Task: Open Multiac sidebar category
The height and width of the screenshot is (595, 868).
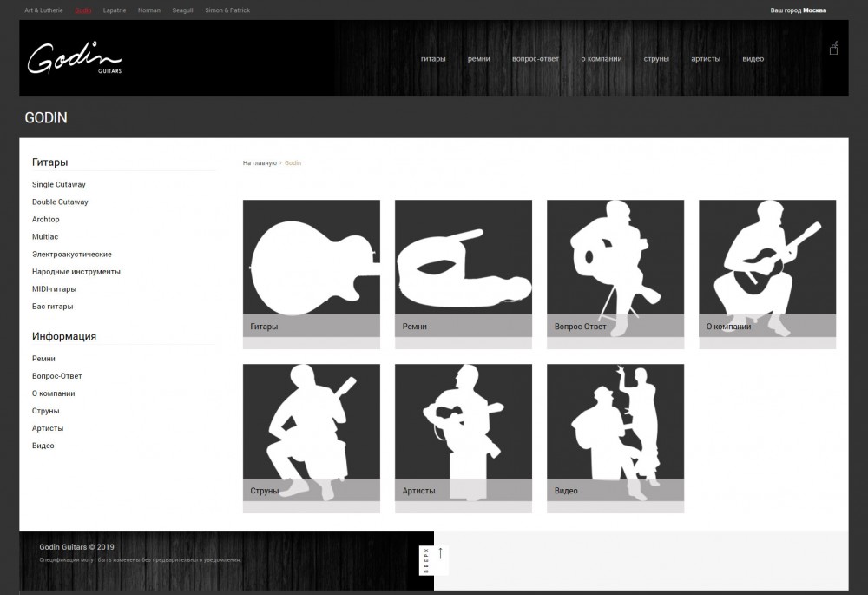Action: (x=45, y=236)
